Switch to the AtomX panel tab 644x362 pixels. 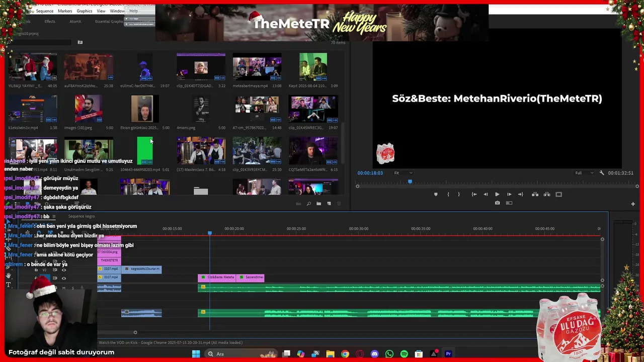75,22
